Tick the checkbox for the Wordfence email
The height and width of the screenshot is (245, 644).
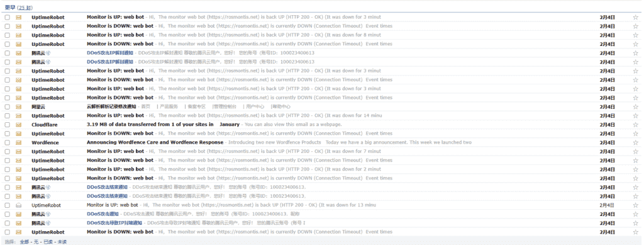pyautogui.click(x=7, y=142)
